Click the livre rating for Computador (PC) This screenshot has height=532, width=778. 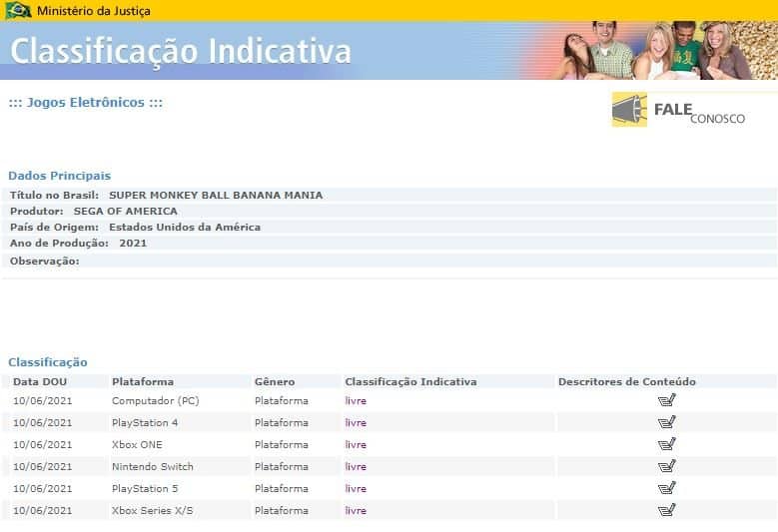[x=356, y=400]
